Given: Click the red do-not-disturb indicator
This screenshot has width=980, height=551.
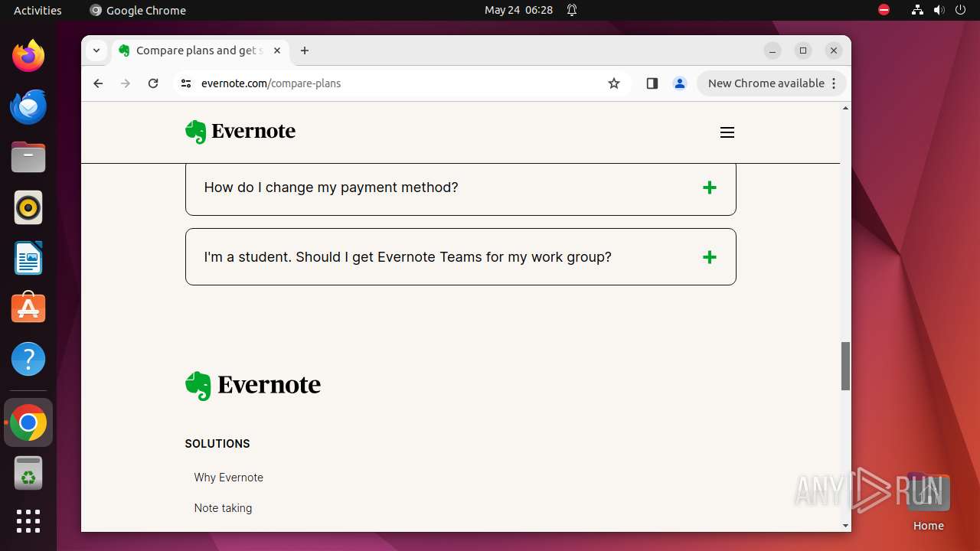Looking at the screenshot, I should [884, 10].
